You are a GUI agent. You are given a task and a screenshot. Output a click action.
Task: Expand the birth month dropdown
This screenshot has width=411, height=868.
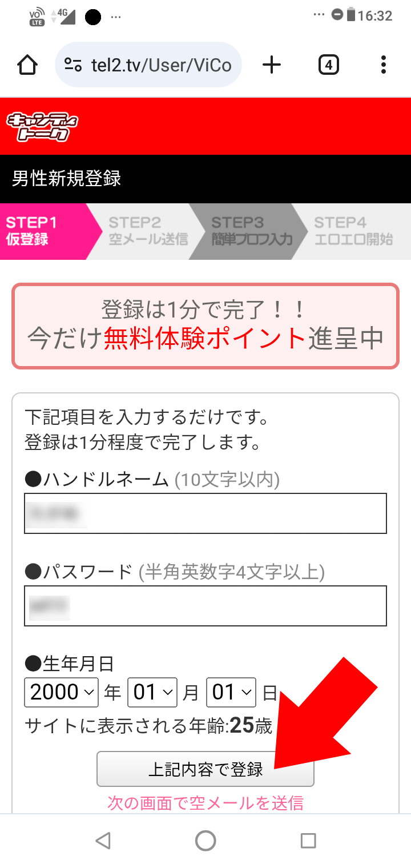pos(151,693)
